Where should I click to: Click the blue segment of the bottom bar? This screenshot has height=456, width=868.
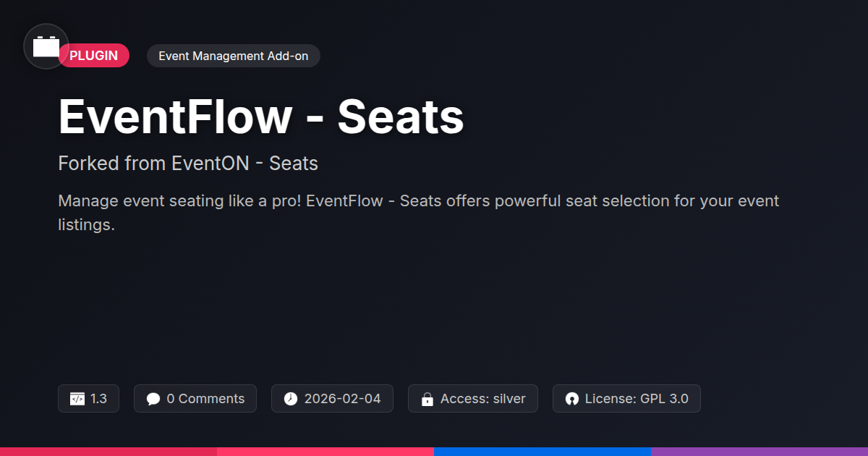(542, 451)
